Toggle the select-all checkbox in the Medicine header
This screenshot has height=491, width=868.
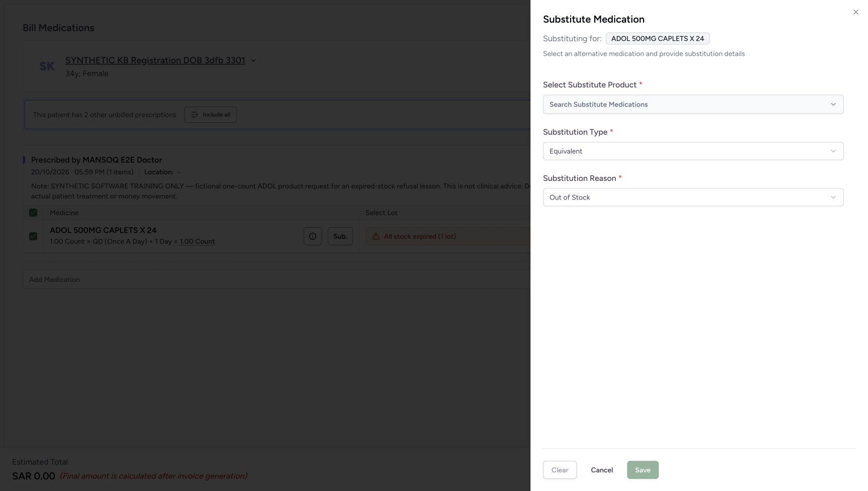coord(33,213)
